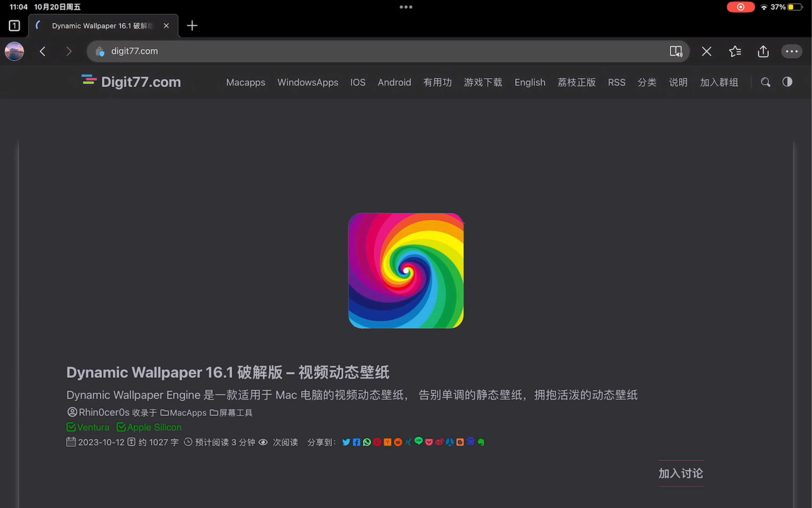The width and height of the screenshot is (812, 508).
Task: Tap the red screen recording indicator
Action: coord(740,7)
